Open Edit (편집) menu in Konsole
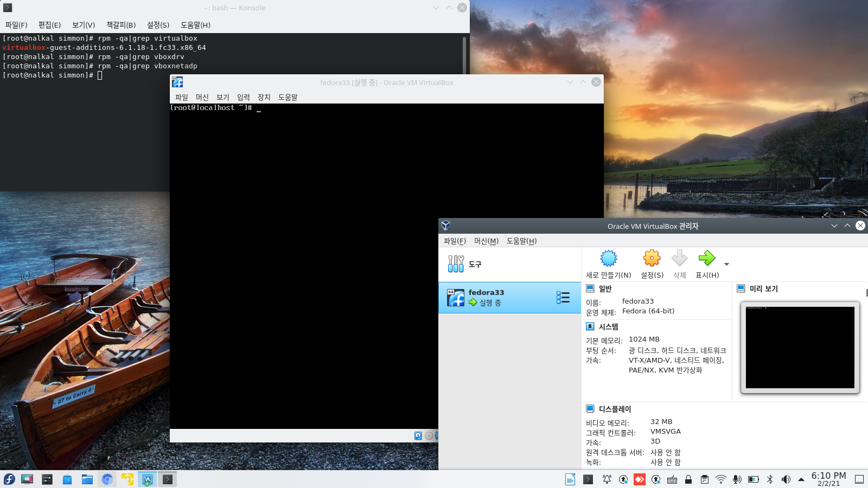Image resolution: width=868 pixels, height=488 pixels. pos(49,25)
